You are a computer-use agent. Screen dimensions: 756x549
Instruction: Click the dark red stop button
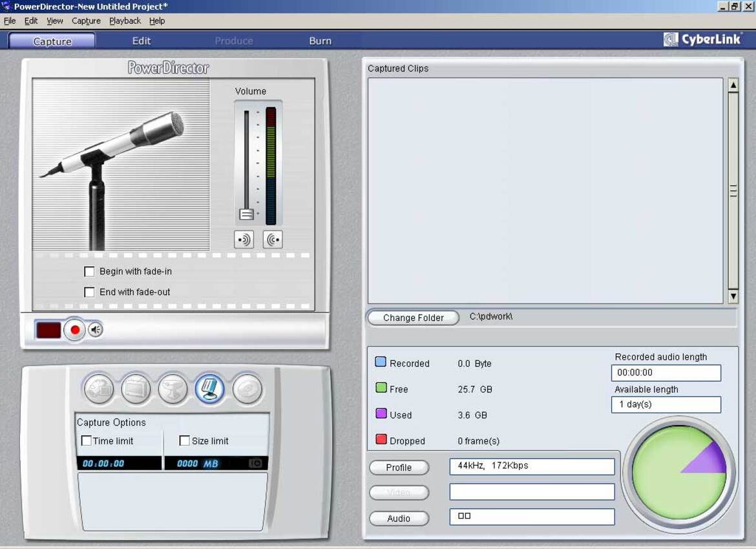(x=48, y=330)
